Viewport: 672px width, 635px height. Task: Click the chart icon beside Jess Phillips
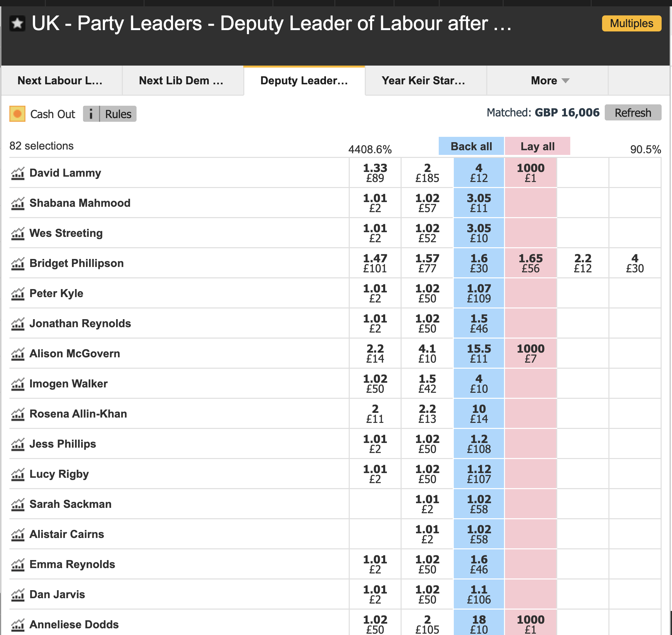point(18,445)
